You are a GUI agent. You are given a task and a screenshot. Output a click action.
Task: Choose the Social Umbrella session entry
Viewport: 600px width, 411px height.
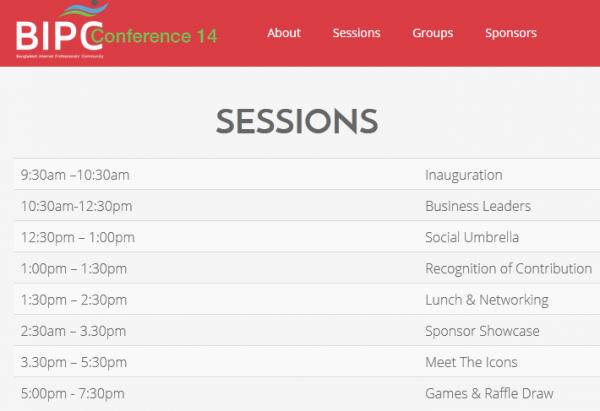pos(472,237)
